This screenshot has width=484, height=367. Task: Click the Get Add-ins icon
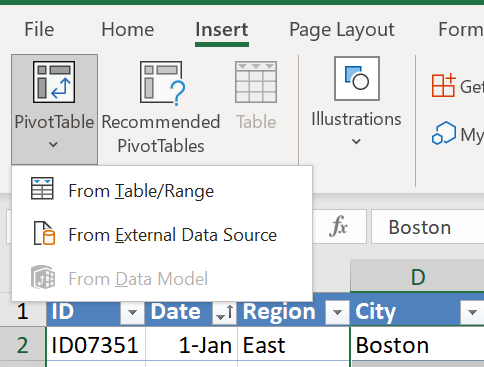[x=443, y=85]
